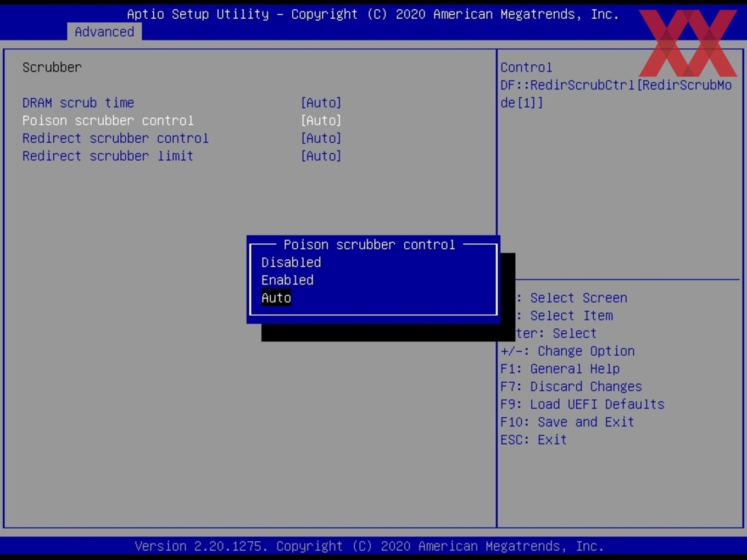The height and width of the screenshot is (560, 747).
Task: Pick the highlighted Auto option
Action: [276, 298]
